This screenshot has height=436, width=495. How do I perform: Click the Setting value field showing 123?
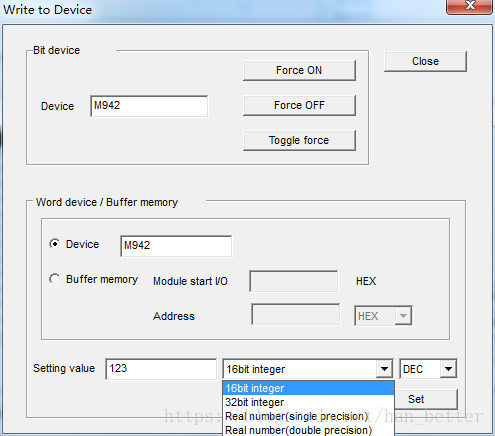(x=161, y=369)
